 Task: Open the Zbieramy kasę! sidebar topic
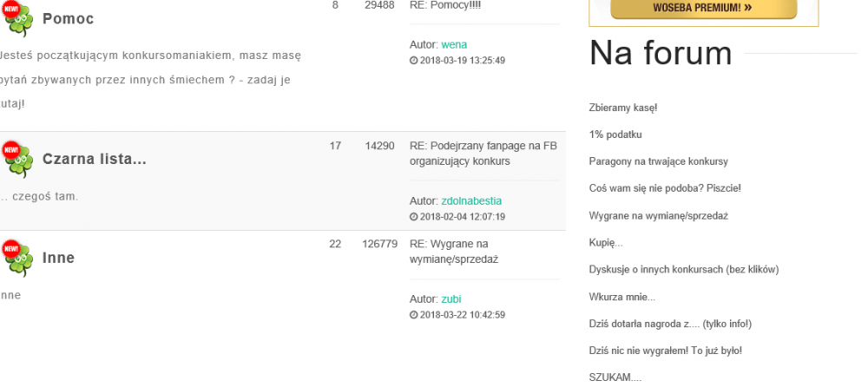coord(622,108)
